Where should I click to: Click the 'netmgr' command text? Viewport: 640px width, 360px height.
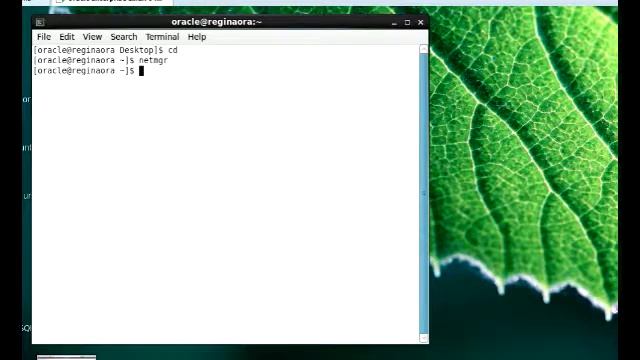pos(153,60)
